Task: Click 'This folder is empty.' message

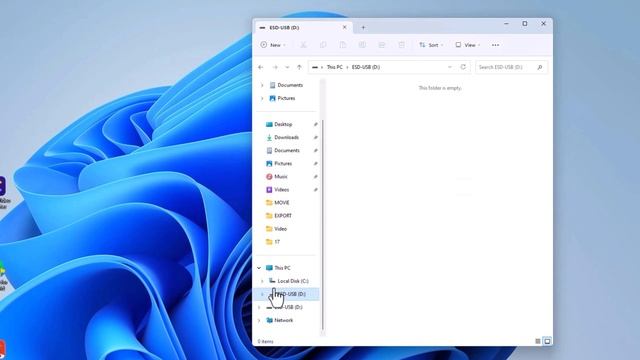Action: tap(440, 88)
